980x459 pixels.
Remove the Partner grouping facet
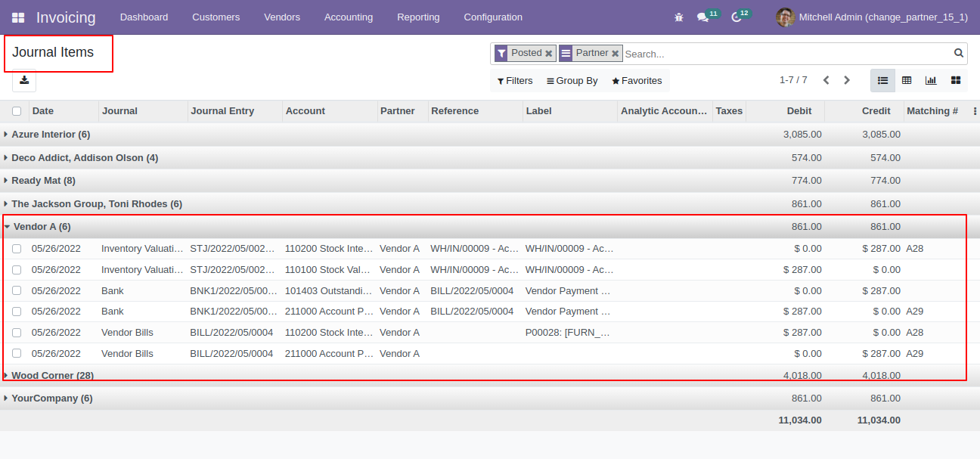pyautogui.click(x=616, y=54)
